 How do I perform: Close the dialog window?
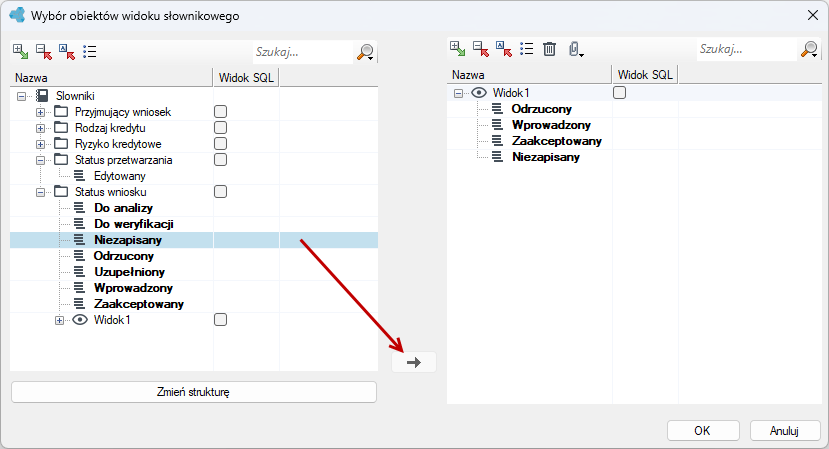pos(813,15)
